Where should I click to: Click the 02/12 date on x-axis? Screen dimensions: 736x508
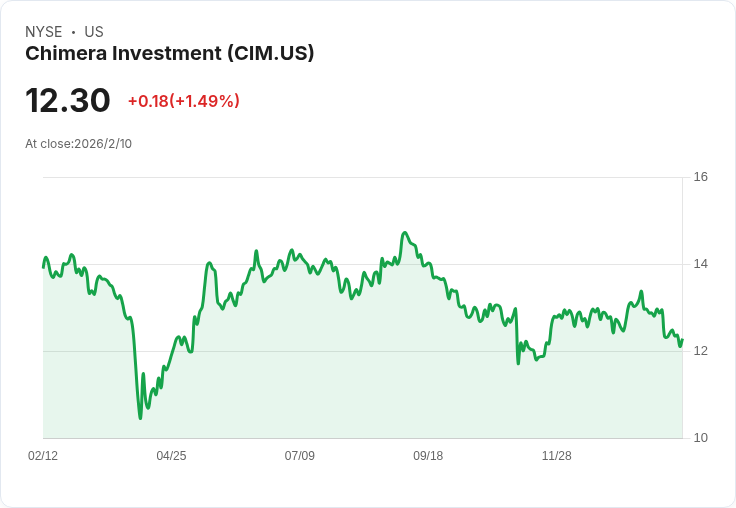click(43, 455)
